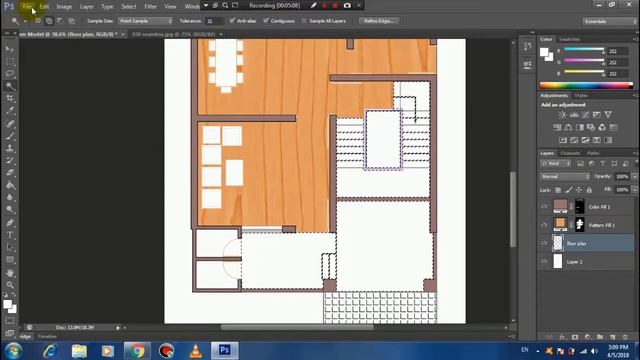This screenshot has width=640, height=360.
Task: Enable Sample All Layers checkbox
Action: click(x=304, y=21)
